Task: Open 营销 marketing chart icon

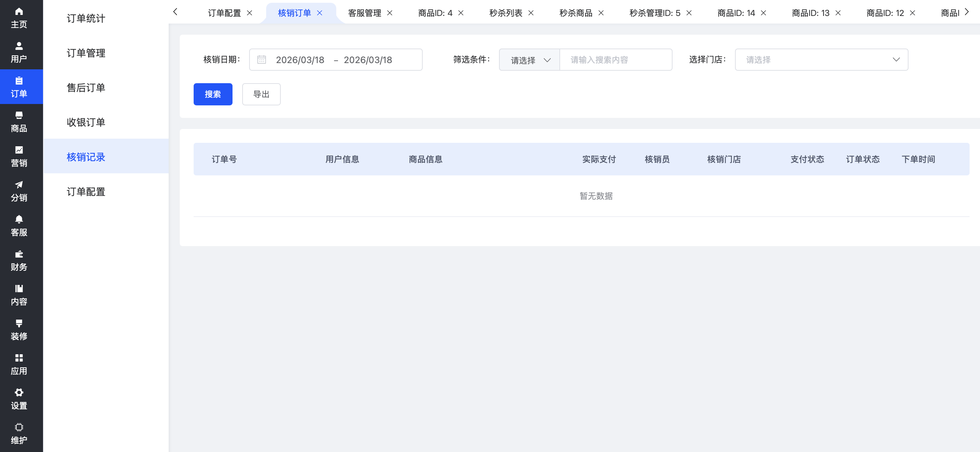Action: point(19,150)
